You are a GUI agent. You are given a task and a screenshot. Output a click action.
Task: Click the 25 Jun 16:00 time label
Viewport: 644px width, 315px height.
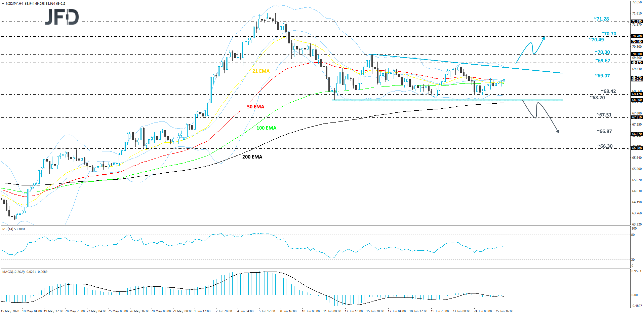click(x=505, y=311)
